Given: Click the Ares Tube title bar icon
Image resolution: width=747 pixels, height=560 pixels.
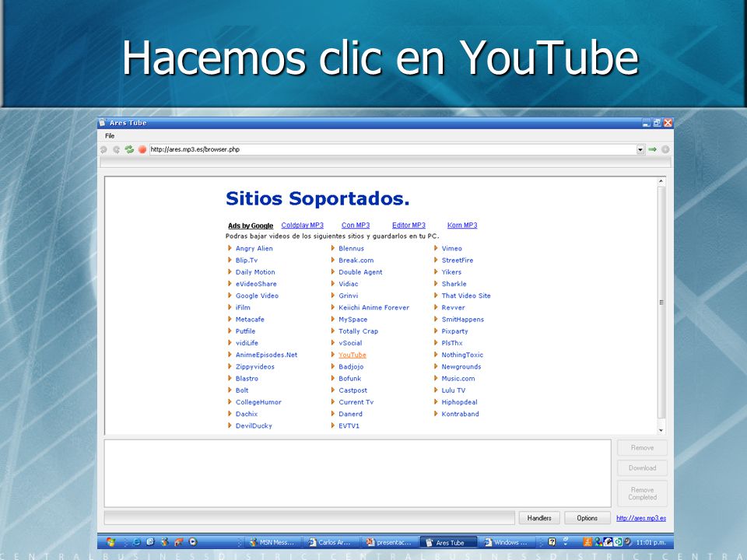Looking at the screenshot, I should (x=102, y=122).
